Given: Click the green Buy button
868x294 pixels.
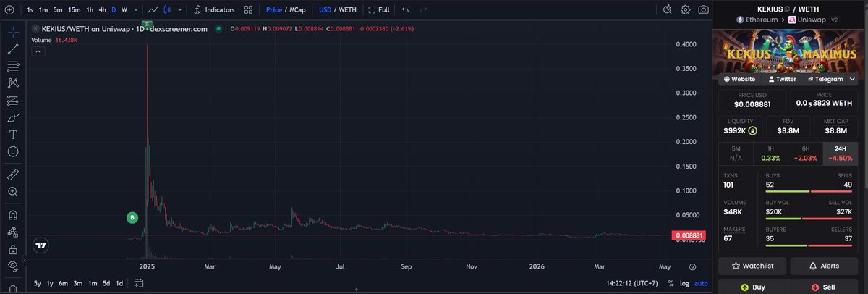Looking at the screenshot, I should click(x=752, y=287).
